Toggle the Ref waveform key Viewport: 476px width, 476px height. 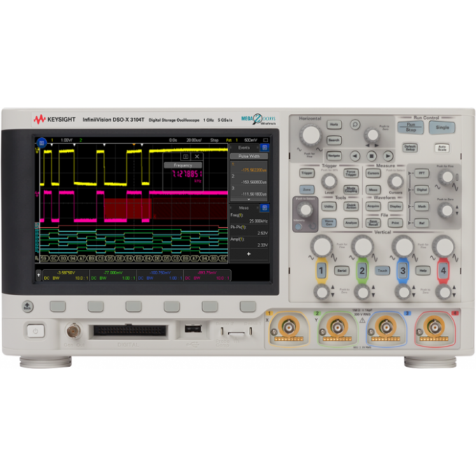(x=421, y=223)
